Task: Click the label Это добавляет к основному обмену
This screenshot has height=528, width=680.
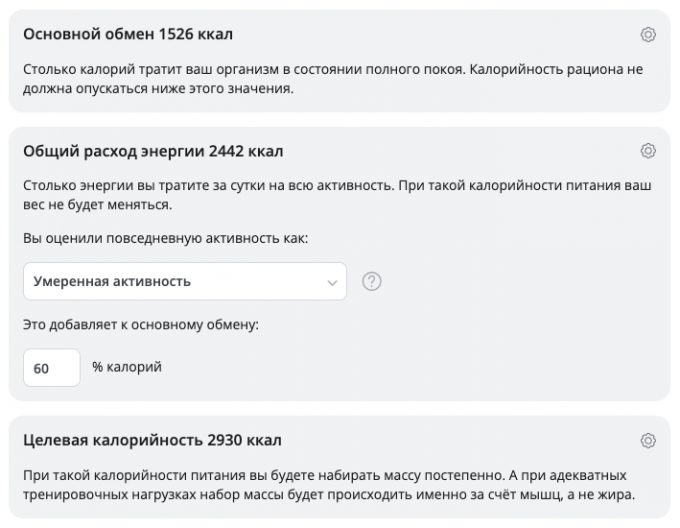Action: pyautogui.click(x=140, y=325)
